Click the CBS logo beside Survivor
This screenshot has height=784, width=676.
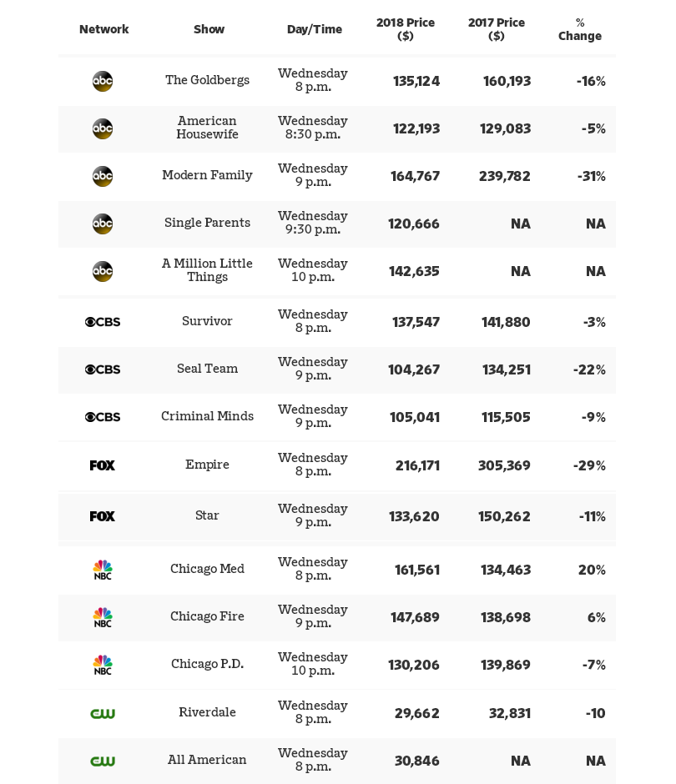[x=103, y=322]
